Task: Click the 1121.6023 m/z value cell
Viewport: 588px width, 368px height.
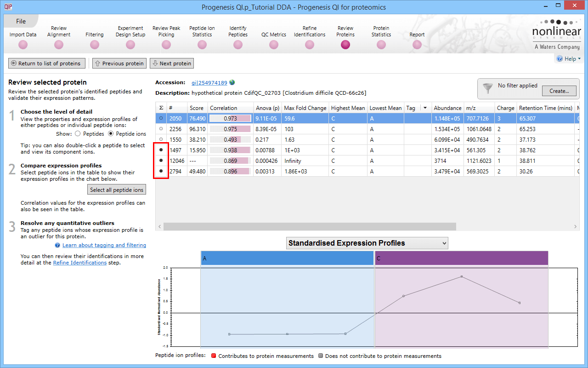Action: pos(479,161)
